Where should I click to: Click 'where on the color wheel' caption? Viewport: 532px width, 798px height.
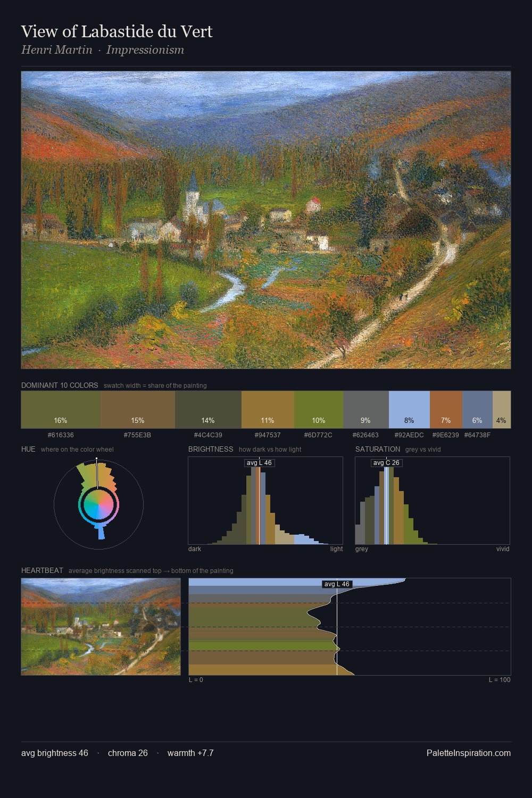point(77,449)
